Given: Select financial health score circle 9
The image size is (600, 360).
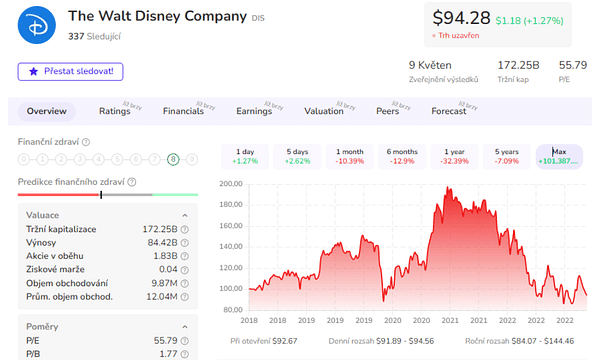Looking at the screenshot, I should (192, 159).
